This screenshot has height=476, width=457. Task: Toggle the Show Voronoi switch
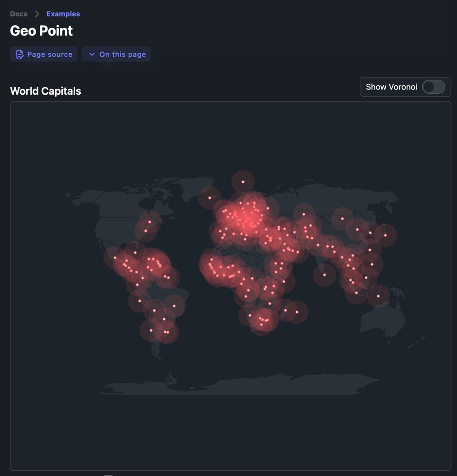click(x=433, y=87)
